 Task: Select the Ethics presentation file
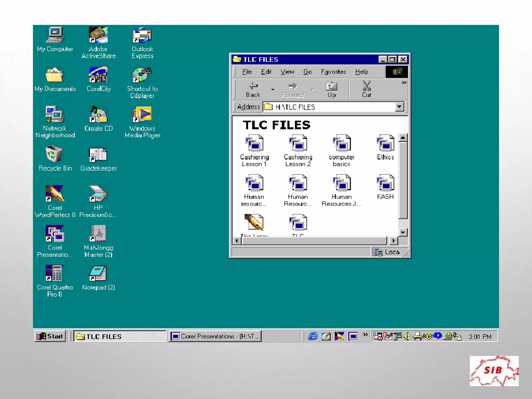click(x=385, y=143)
